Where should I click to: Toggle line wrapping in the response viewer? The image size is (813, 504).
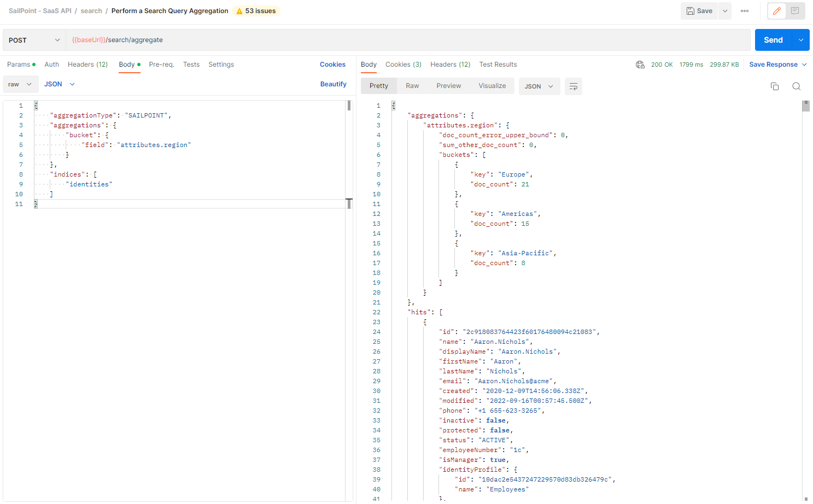tap(573, 86)
